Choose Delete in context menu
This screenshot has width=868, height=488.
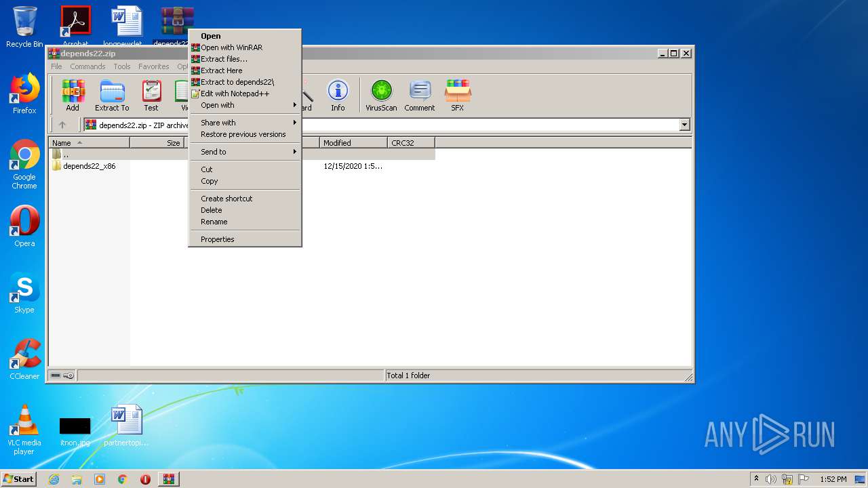(x=245, y=210)
